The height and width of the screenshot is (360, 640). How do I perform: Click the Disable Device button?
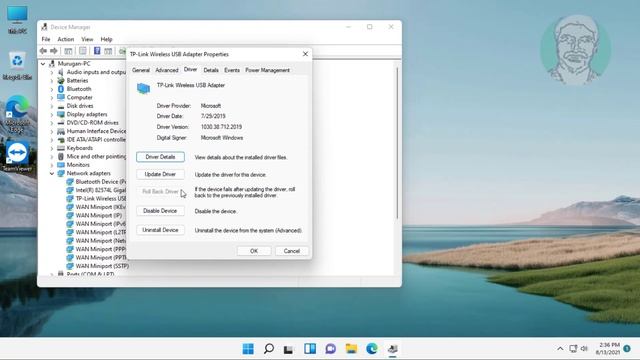(x=160, y=211)
